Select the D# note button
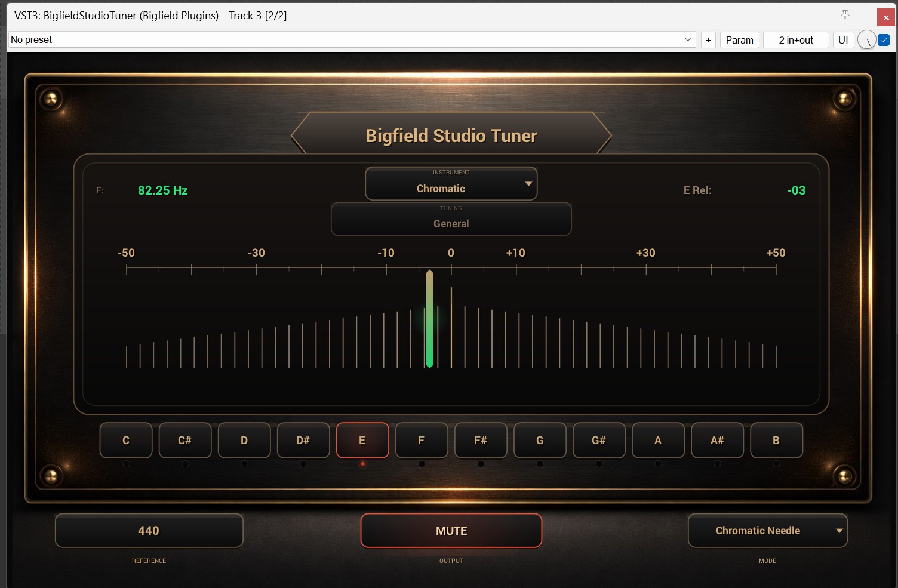 pos(303,441)
